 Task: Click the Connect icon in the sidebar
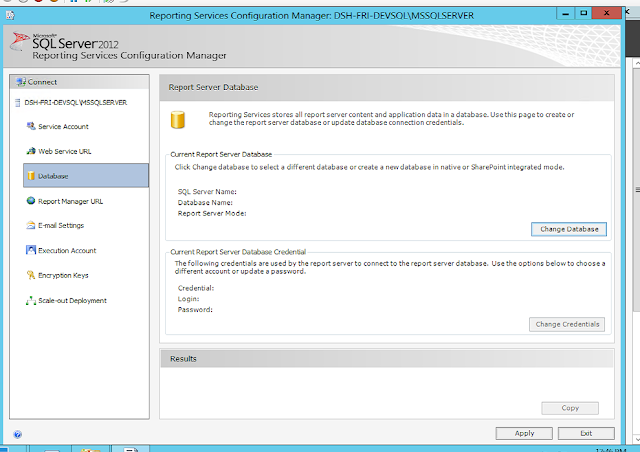(20, 82)
